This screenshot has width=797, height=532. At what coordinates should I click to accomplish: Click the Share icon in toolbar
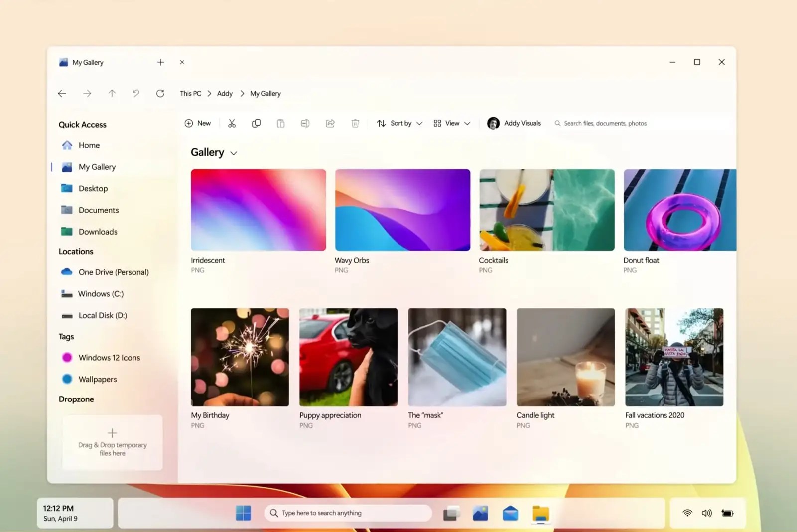click(330, 123)
